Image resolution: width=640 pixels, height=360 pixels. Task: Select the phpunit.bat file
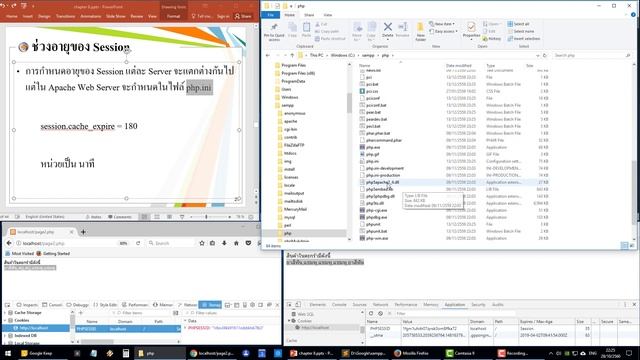click(376, 231)
